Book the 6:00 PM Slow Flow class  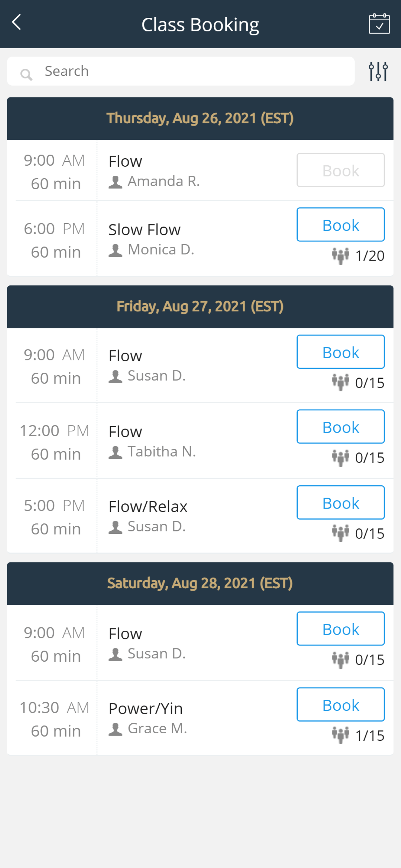pyautogui.click(x=340, y=224)
